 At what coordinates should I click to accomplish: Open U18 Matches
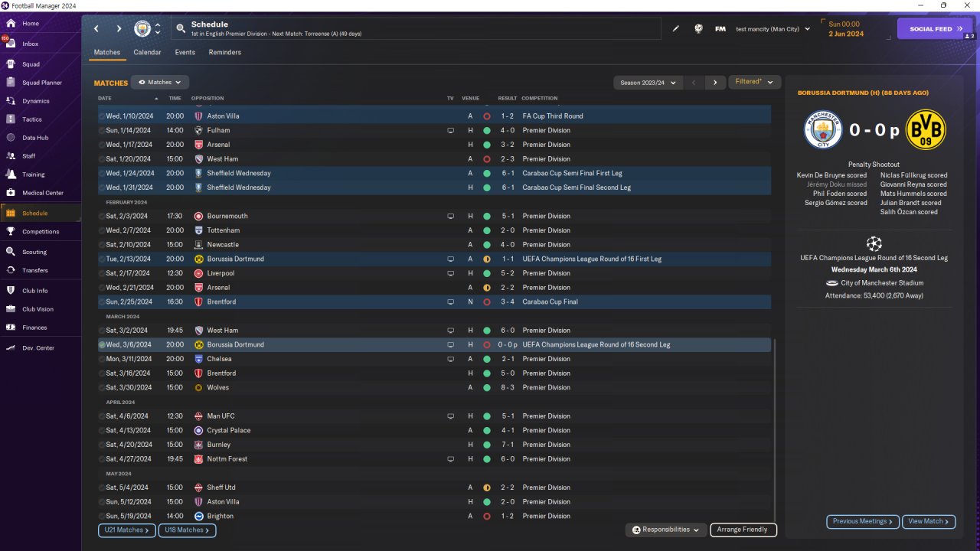click(x=187, y=530)
